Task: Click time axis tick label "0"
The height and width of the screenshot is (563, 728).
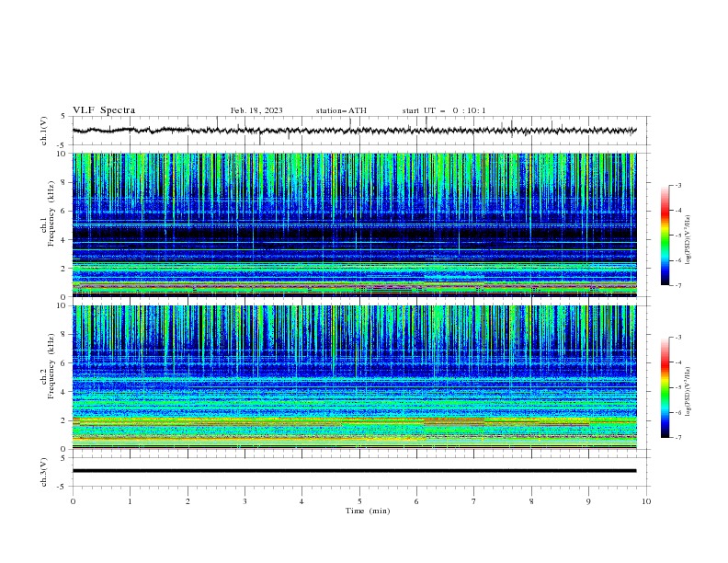Action: [73, 501]
